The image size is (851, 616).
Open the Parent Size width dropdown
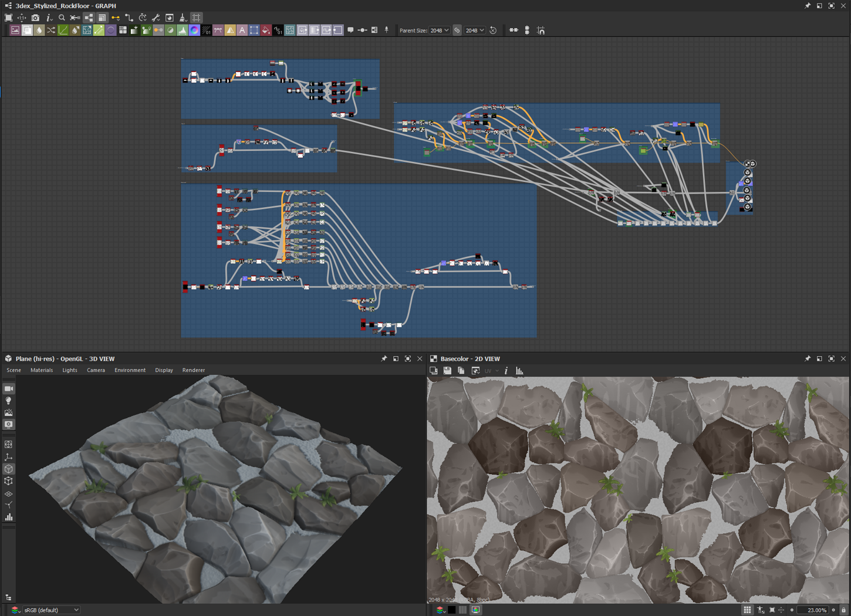tap(440, 31)
